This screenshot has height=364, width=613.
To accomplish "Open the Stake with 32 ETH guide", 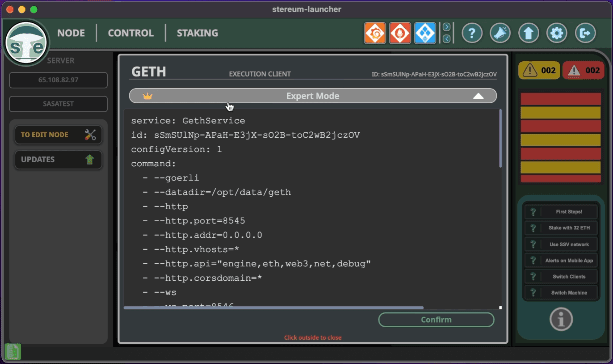I will (561, 228).
